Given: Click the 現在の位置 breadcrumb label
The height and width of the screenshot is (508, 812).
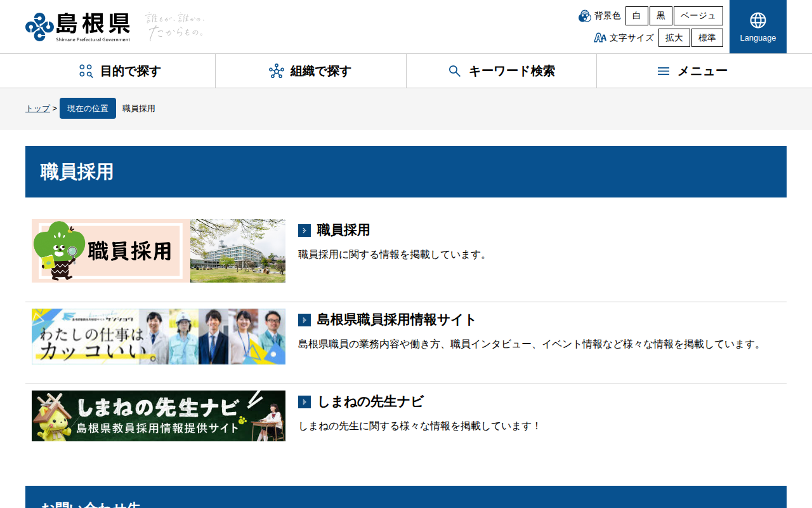Looking at the screenshot, I should tap(88, 109).
